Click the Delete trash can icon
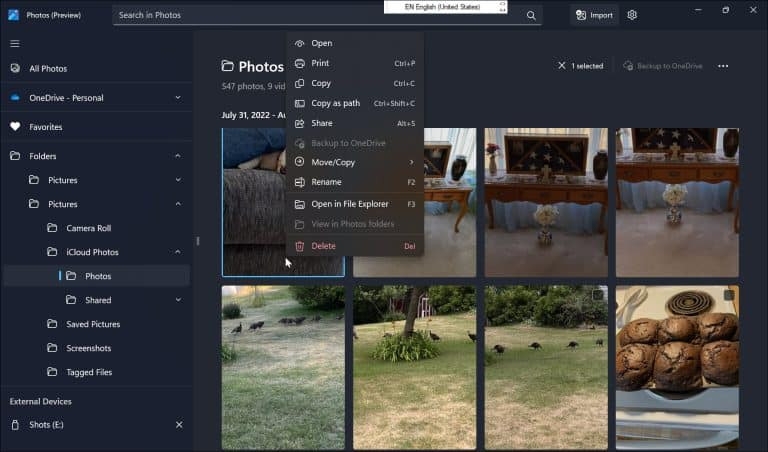Screen dimensions: 768x452 [300, 246]
